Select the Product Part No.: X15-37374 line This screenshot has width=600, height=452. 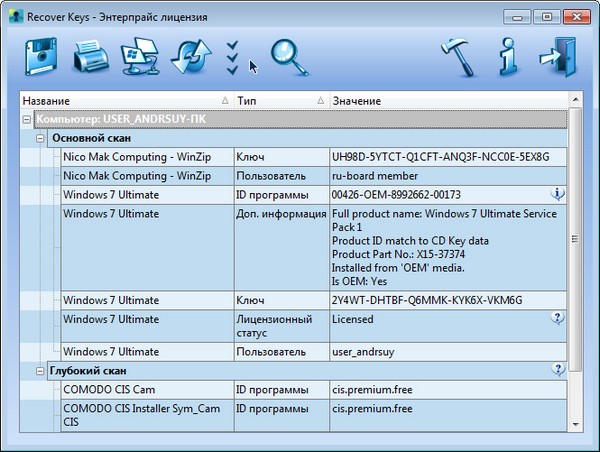click(x=398, y=254)
